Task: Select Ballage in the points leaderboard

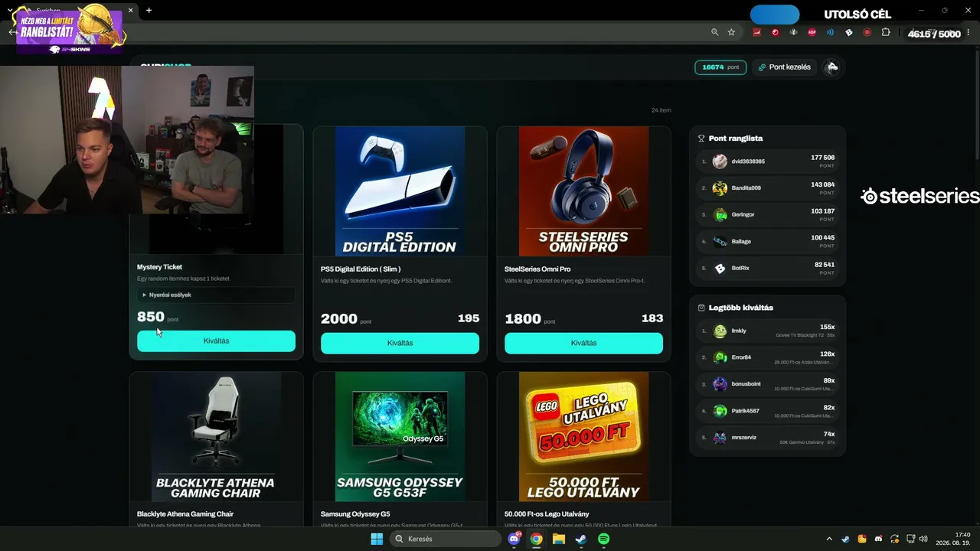Action: point(768,242)
